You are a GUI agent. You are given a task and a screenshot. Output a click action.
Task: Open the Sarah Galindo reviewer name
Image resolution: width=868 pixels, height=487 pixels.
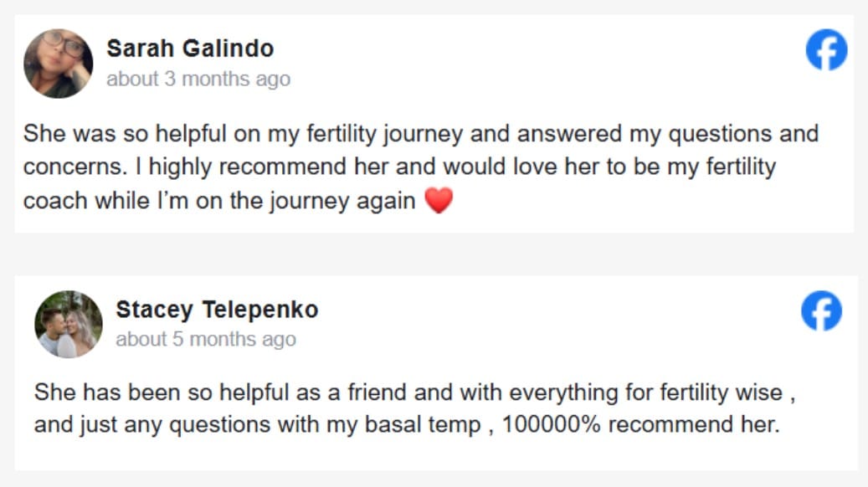click(190, 49)
